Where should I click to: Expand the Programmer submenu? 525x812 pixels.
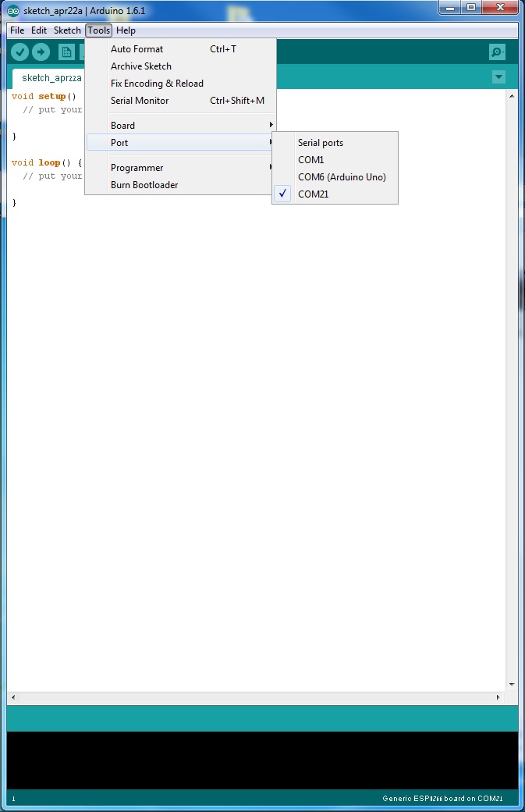(x=180, y=168)
